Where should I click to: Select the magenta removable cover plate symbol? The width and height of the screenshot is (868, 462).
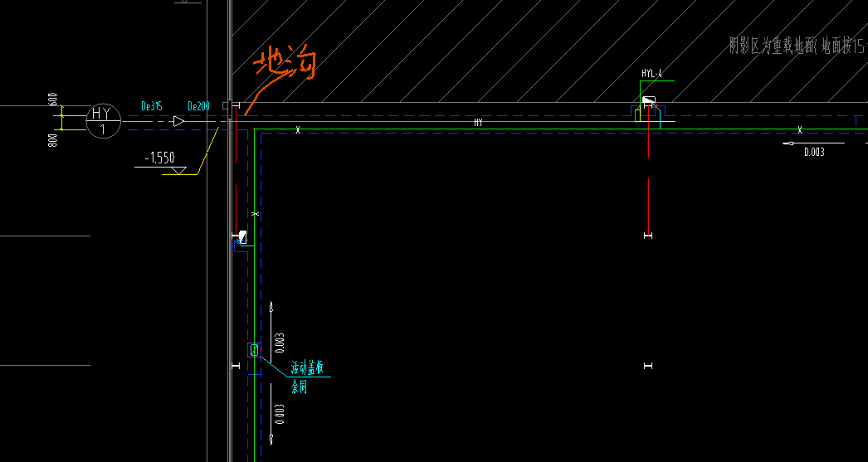click(254, 350)
